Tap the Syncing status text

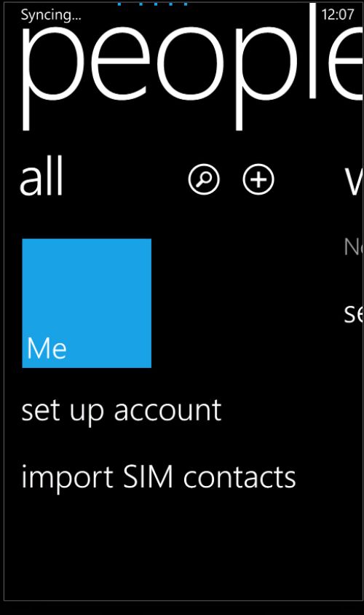point(51,15)
